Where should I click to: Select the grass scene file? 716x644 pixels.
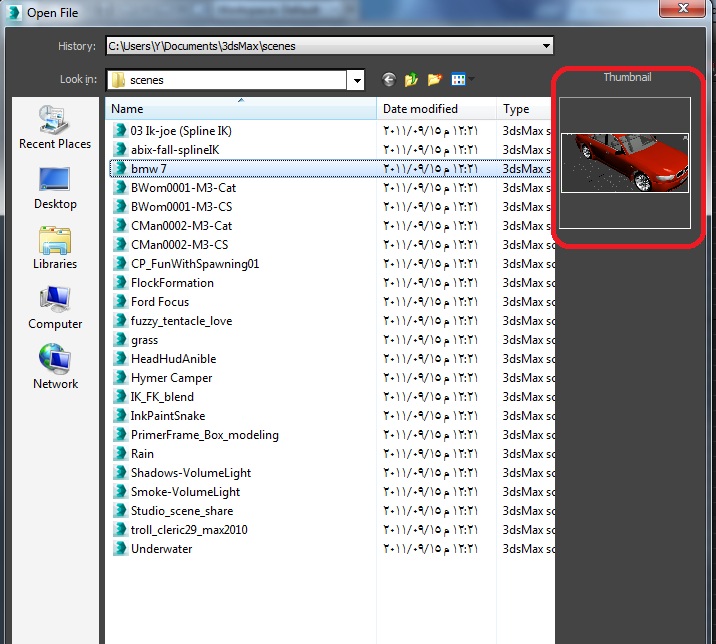pos(144,340)
